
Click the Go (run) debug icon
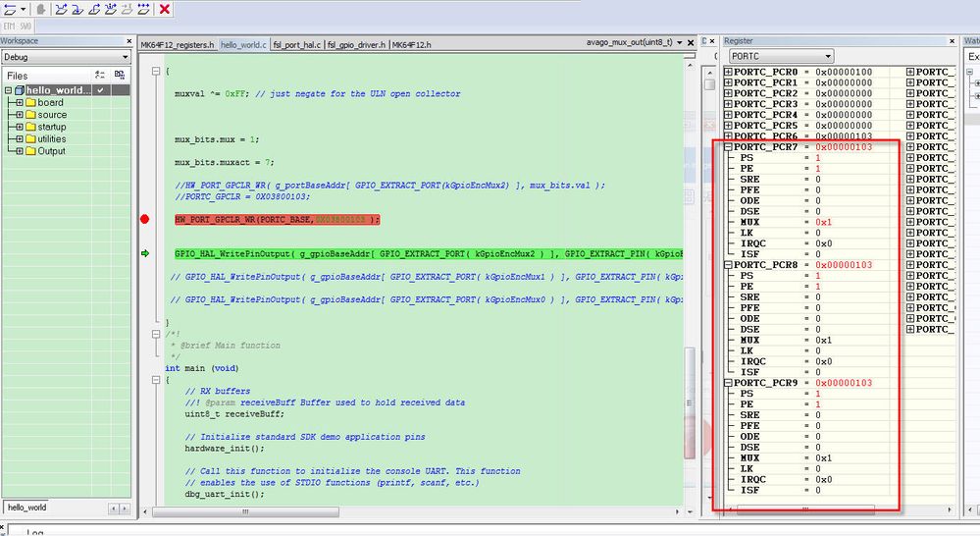pyautogui.click(x=143, y=9)
